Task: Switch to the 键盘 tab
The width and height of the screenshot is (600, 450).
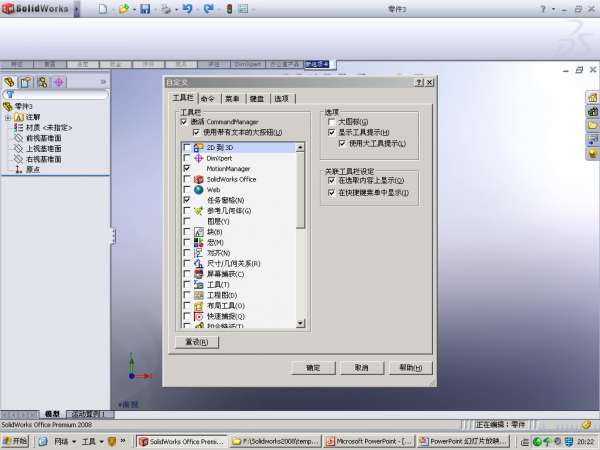Action: click(257, 99)
